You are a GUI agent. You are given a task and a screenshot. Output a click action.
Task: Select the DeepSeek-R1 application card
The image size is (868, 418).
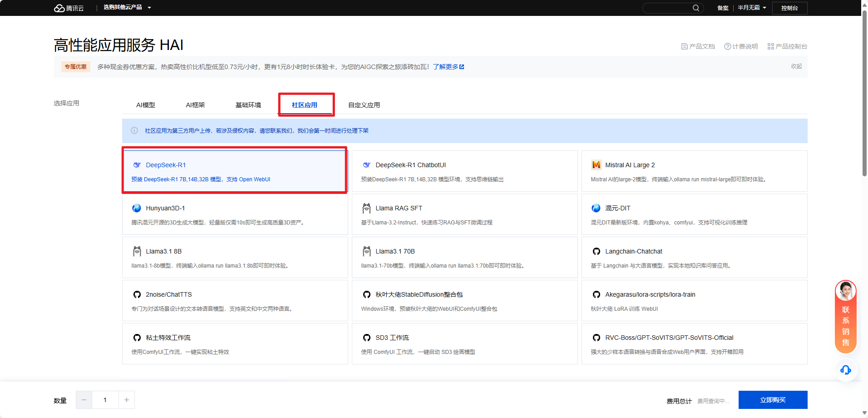(235, 171)
